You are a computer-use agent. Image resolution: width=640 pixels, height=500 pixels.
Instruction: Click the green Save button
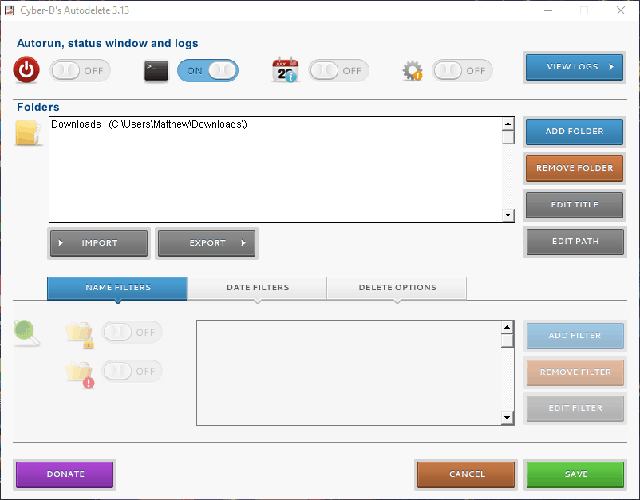click(x=576, y=474)
